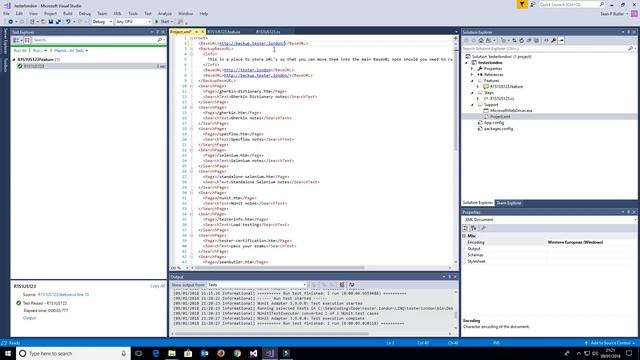
Task: Click the Start debugging button
Action: 162,22
